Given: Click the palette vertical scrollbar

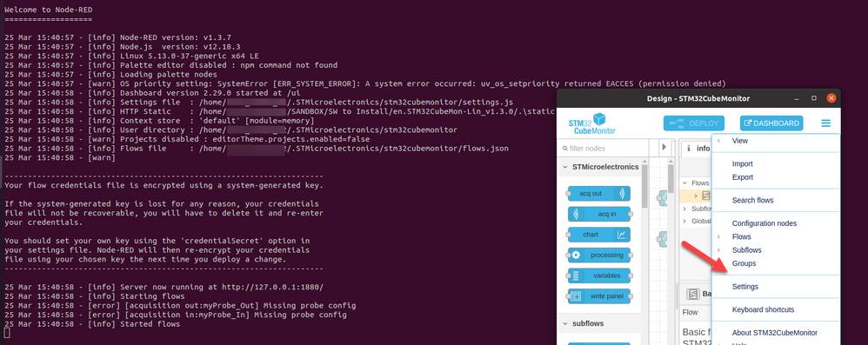Looking at the screenshot, I should [x=644, y=188].
